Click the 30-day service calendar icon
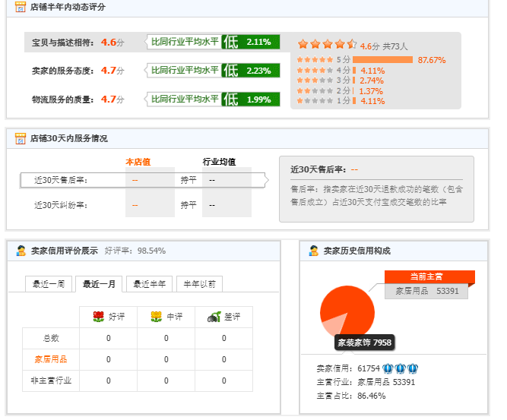The height and width of the screenshot is (420, 507). pos(21,138)
